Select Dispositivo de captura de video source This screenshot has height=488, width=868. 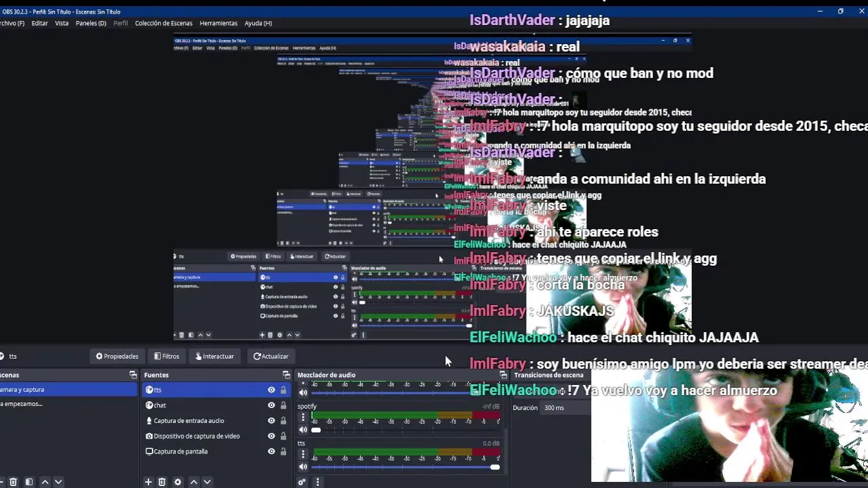click(217, 436)
